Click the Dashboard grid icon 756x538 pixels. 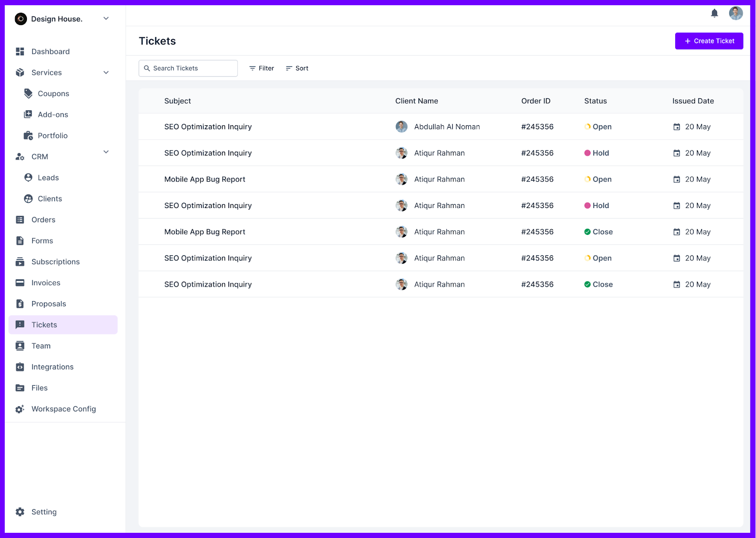pyautogui.click(x=20, y=52)
